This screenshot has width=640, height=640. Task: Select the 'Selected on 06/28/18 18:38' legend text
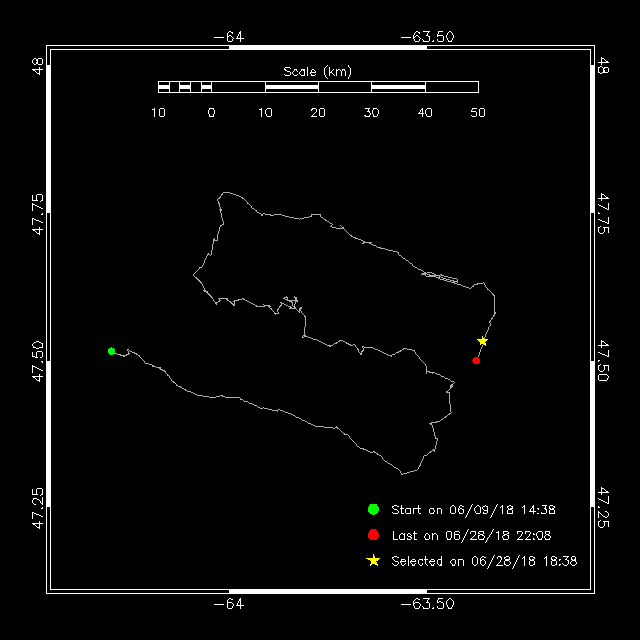point(484,562)
